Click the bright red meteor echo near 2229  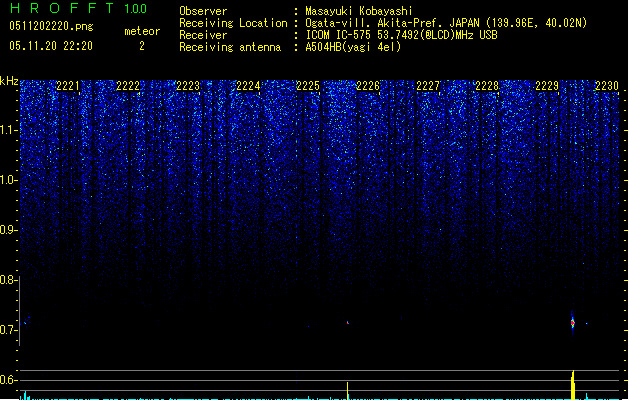pyautogui.click(x=573, y=323)
